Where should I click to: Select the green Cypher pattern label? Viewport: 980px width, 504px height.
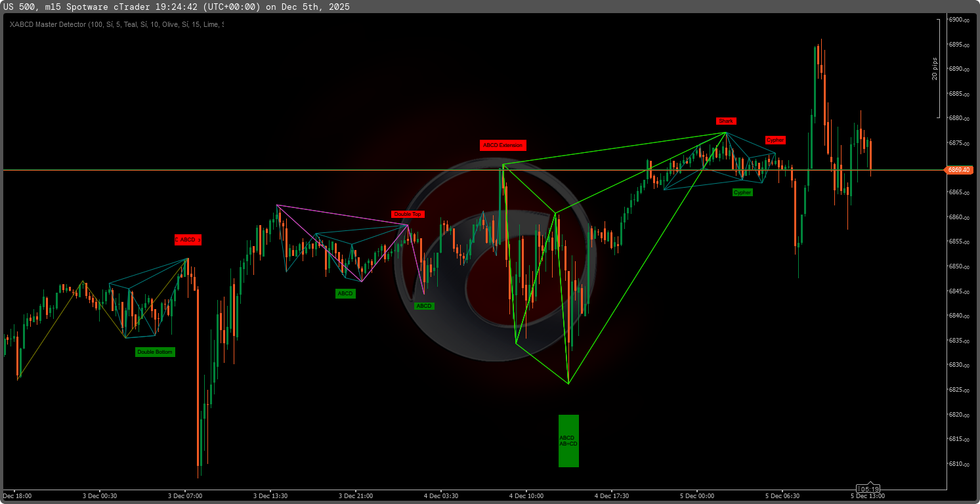[742, 192]
